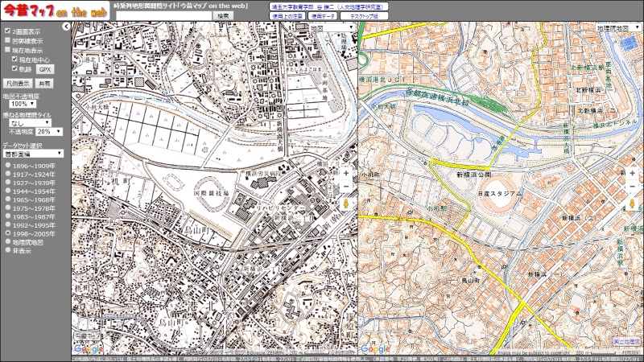
Task: Zoom in on the right map
Action: pyautogui.click(x=633, y=173)
